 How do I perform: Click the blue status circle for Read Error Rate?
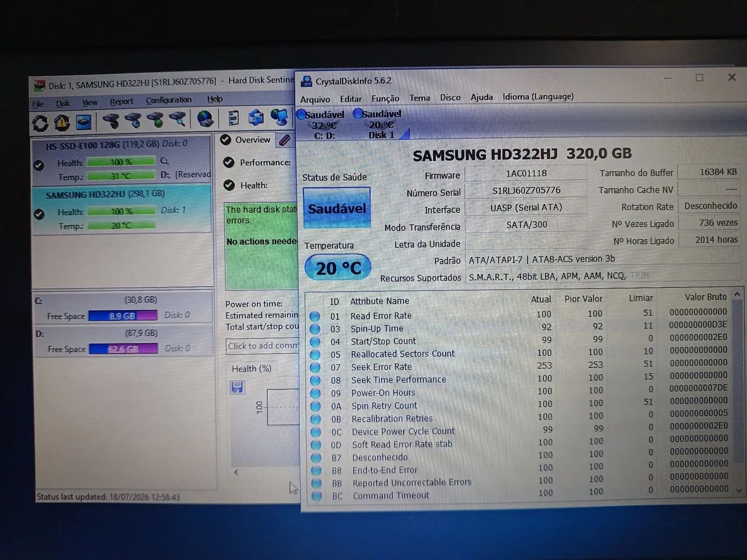click(315, 316)
